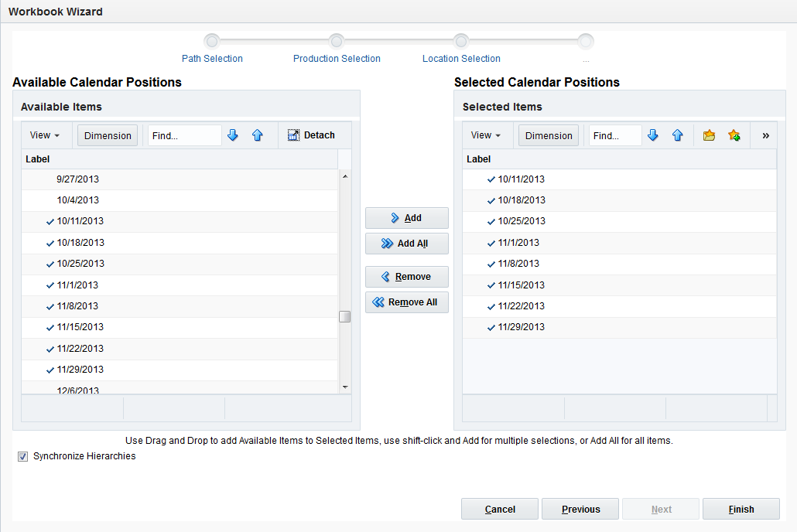The height and width of the screenshot is (532, 797).
Task: Click the Find field in Available Items
Action: pos(184,135)
